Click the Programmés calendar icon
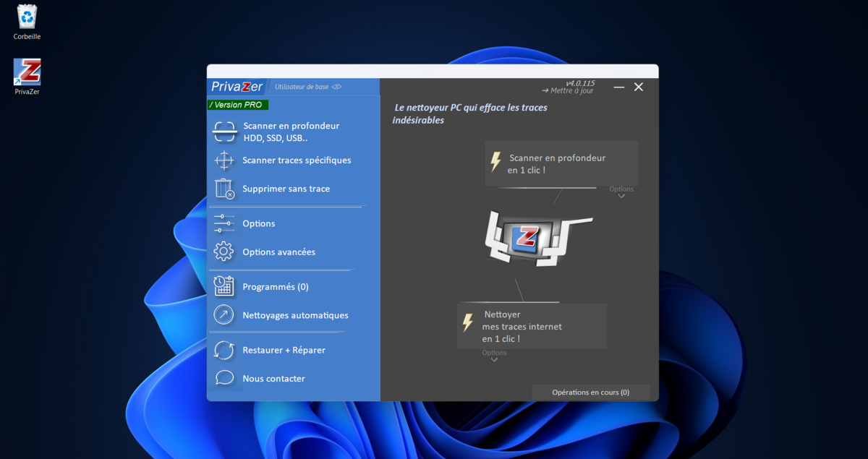 tap(225, 286)
